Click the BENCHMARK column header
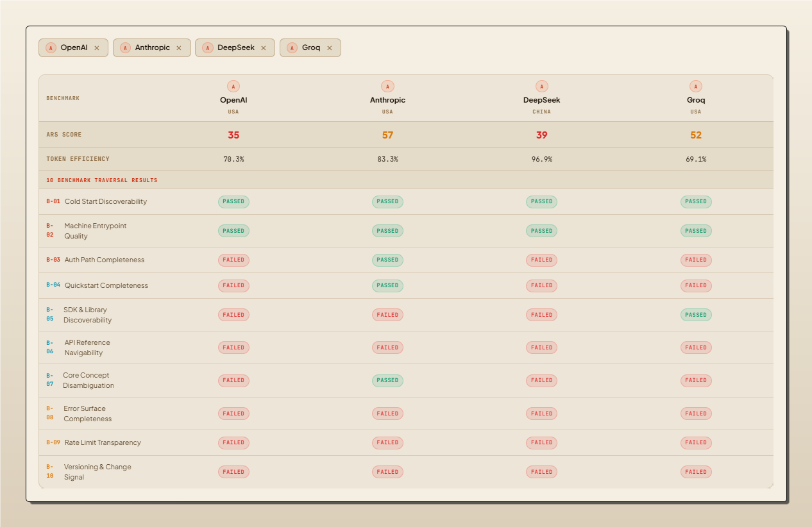Viewport: 812px width, 527px height. click(63, 98)
